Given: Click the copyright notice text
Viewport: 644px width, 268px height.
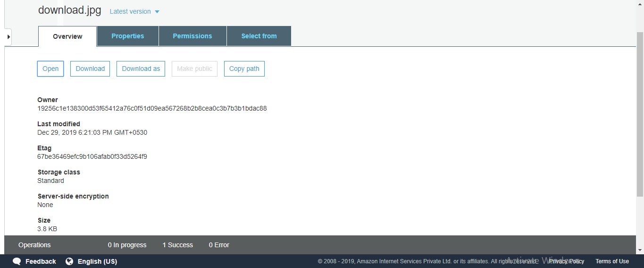Looking at the screenshot, I should (427, 261).
